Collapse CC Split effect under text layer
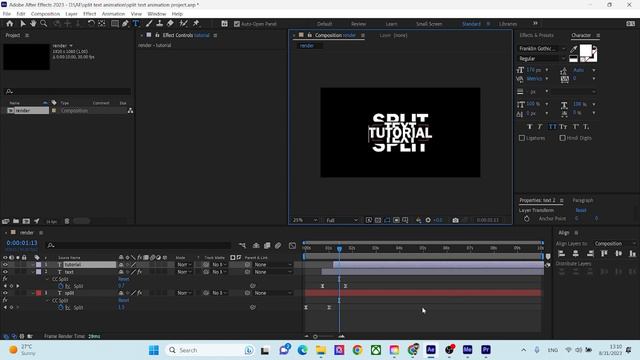 pos(48,279)
